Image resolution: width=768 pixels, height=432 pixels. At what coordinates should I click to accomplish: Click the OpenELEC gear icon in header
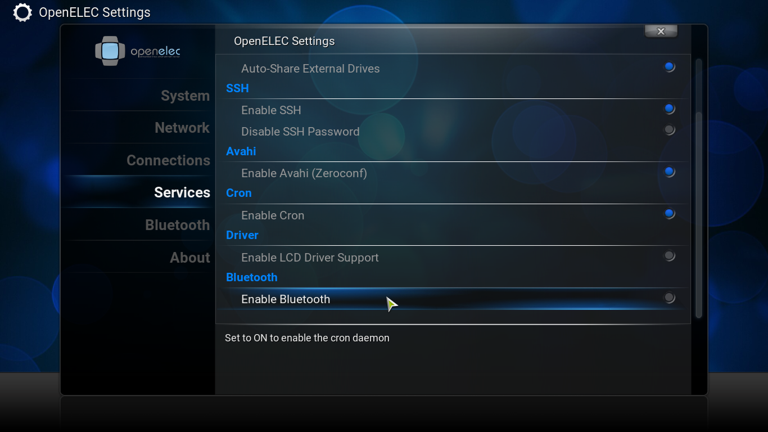[22, 12]
